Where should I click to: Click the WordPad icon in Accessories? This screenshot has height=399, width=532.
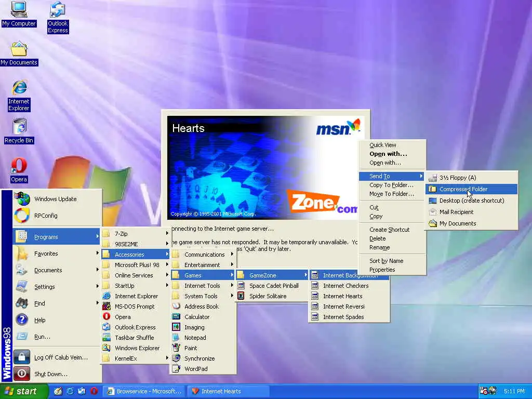pos(176,368)
